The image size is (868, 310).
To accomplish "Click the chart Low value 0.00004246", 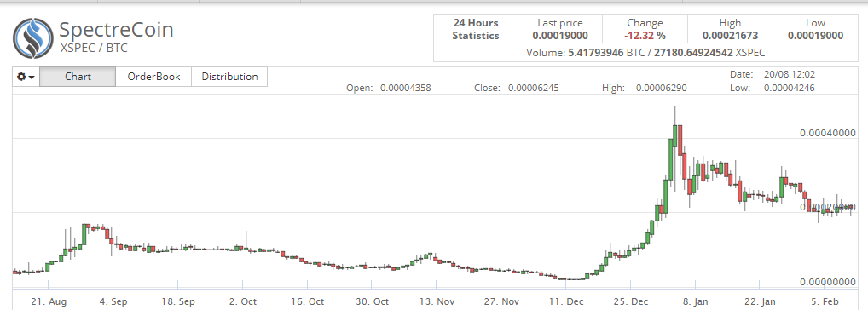I will [789, 88].
